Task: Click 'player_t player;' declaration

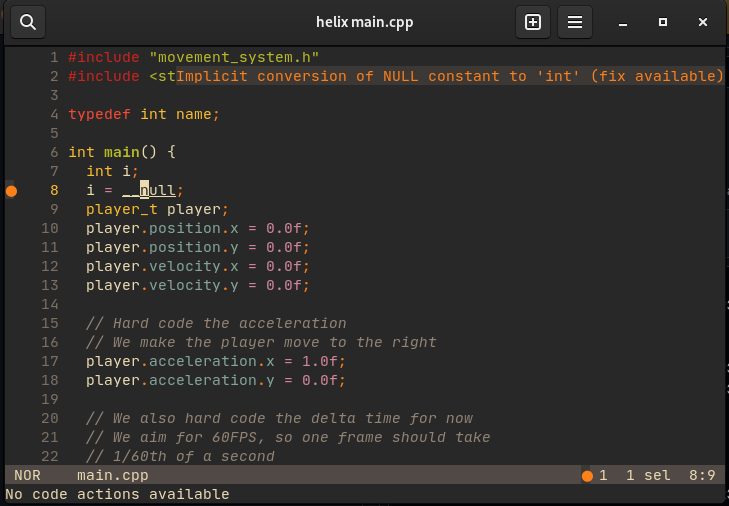Action: [x=157, y=209]
